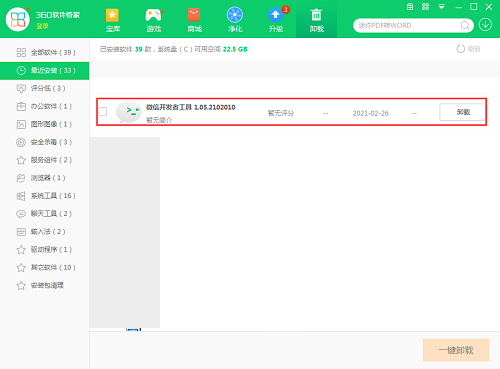Select 评分低 (3) category
This screenshot has width=500, height=369.
pos(44,88)
